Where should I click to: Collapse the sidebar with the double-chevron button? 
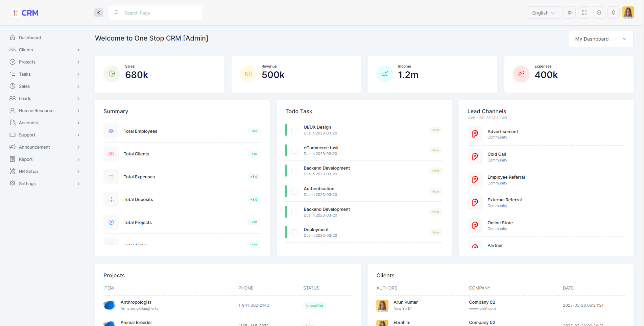click(99, 12)
